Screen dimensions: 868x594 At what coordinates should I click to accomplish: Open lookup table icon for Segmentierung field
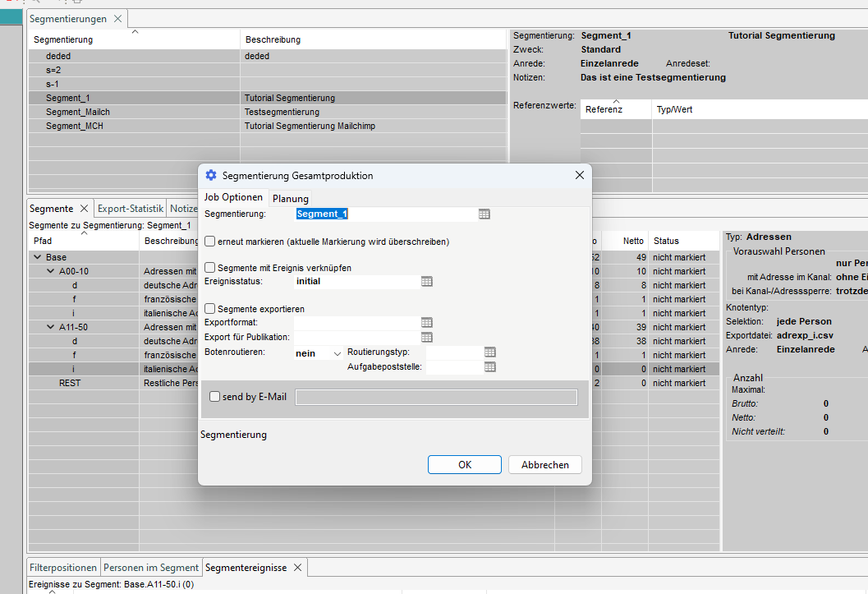click(485, 214)
